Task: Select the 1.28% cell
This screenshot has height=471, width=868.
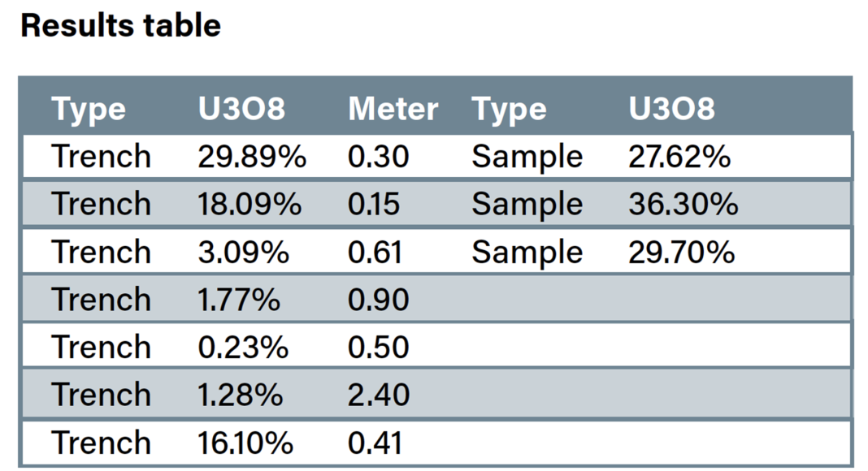Action: click(x=240, y=395)
